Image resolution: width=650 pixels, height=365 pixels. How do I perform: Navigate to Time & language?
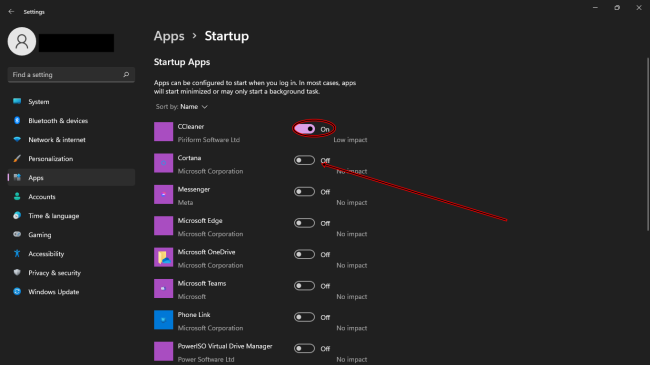point(71,216)
